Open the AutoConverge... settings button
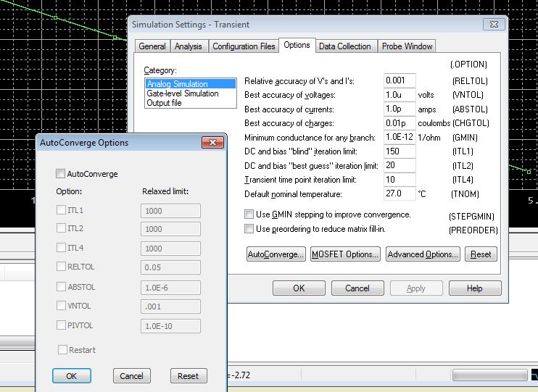Viewport: 538px width, 392px height. [x=276, y=254]
